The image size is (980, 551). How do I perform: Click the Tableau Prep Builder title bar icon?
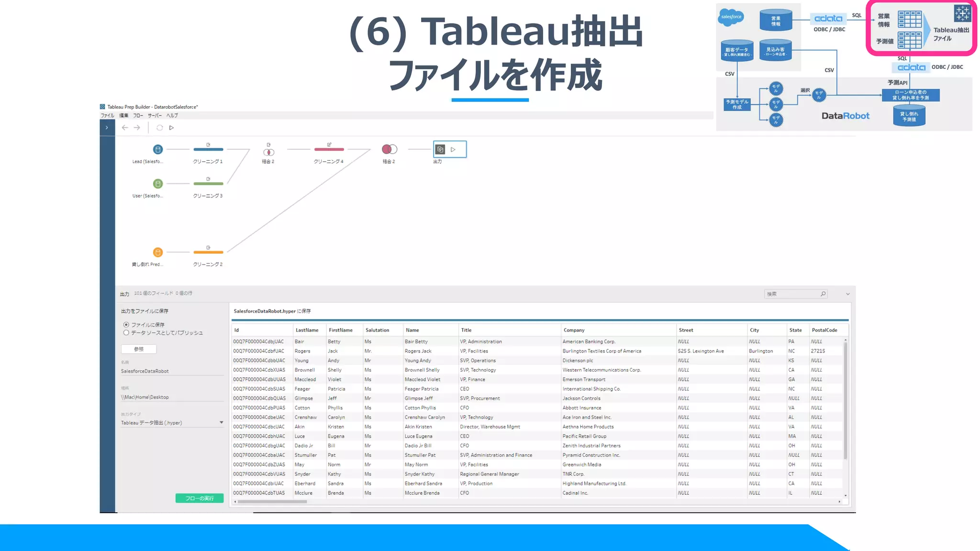pyautogui.click(x=102, y=107)
